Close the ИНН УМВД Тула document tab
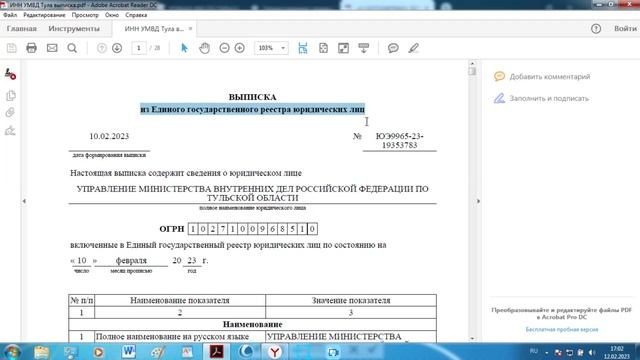640x360 pixels. click(x=190, y=29)
